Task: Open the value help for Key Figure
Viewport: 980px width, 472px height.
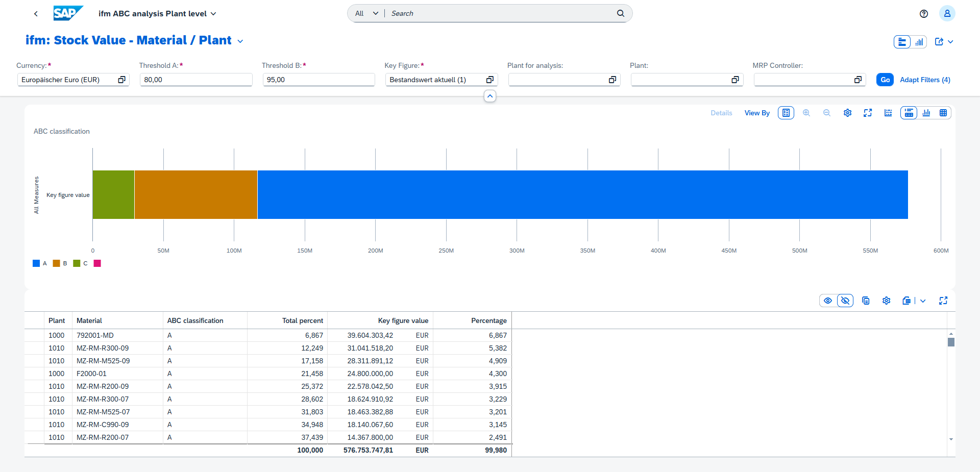Action: (489, 80)
